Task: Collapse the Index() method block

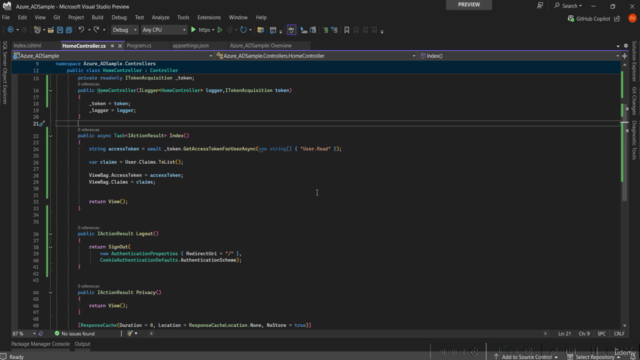Action: coord(51,136)
